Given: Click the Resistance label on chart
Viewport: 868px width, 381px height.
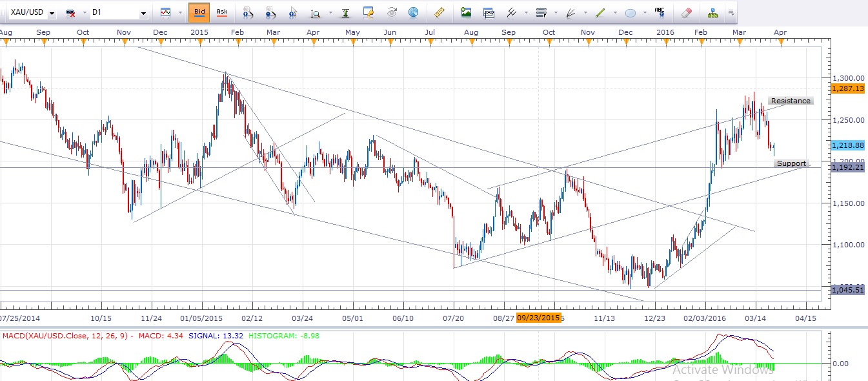Looking at the screenshot, I should coord(790,101).
